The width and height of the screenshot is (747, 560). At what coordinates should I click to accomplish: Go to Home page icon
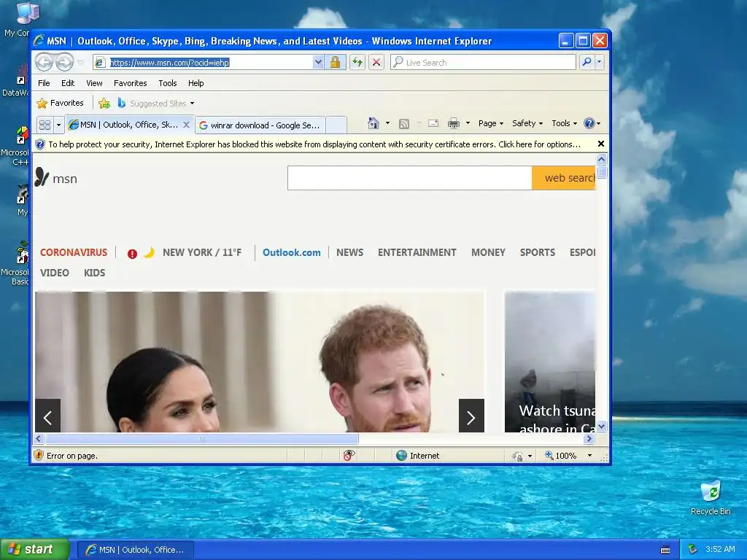373,123
